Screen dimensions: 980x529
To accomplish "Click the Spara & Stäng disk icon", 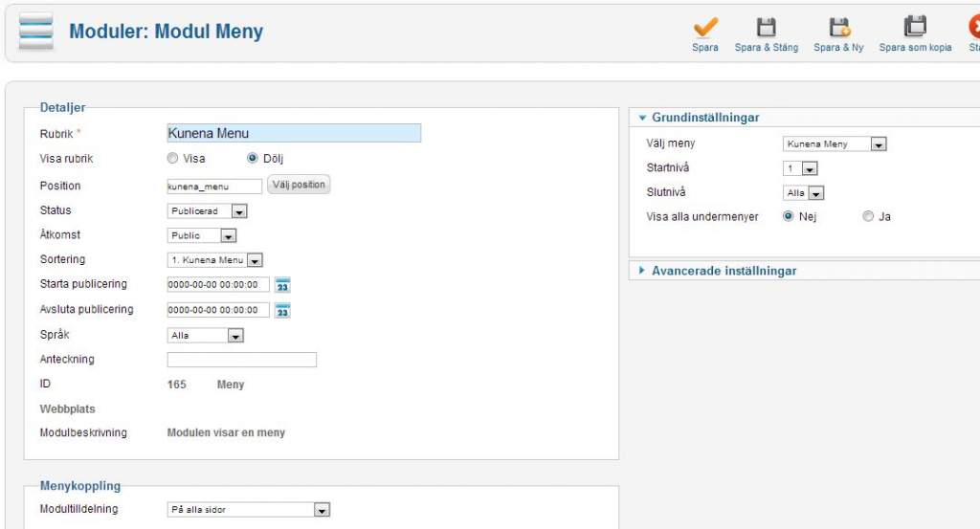I will click(x=766, y=28).
